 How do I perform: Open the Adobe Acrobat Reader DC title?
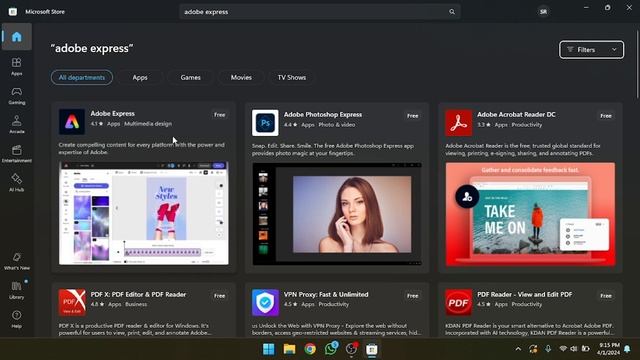pyautogui.click(x=516, y=115)
